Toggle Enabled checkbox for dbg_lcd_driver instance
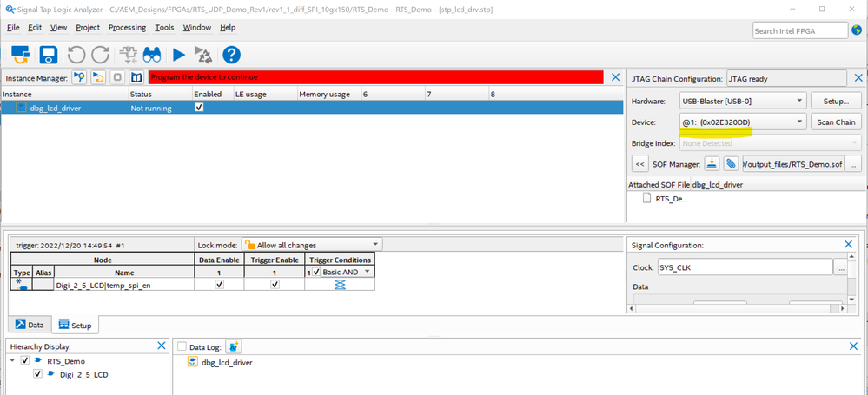868x395 pixels. (x=199, y=108)
